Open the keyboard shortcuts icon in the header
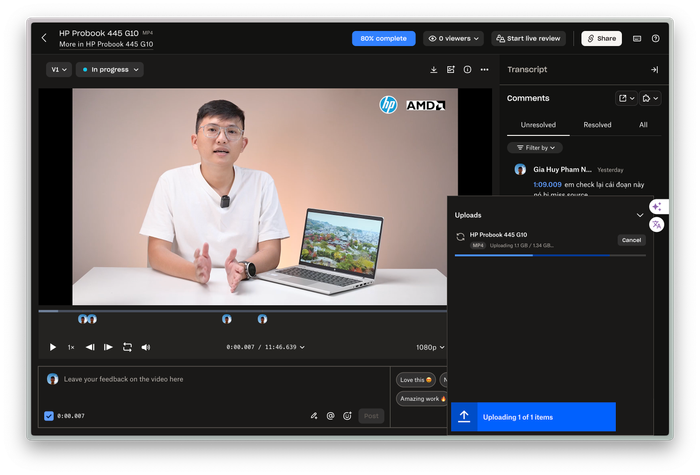Screen dimensions: 700x475 tap(637, 38)
